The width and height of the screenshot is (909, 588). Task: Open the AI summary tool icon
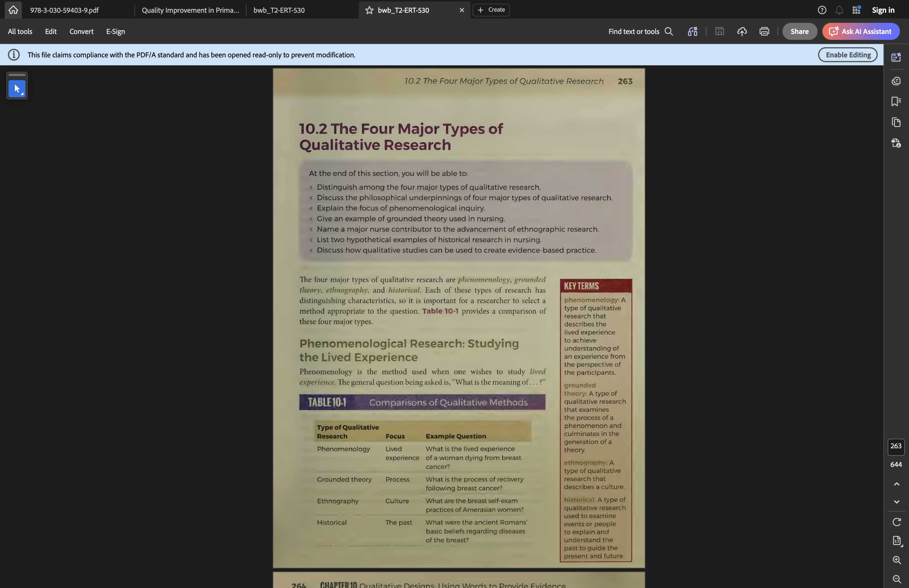point(692,31)
